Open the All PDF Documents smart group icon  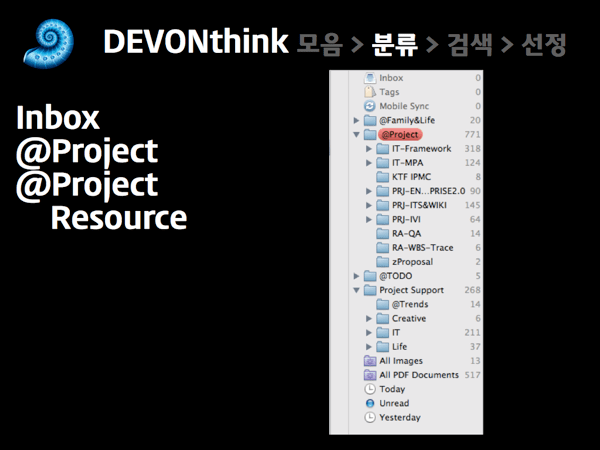pos(370,375)
